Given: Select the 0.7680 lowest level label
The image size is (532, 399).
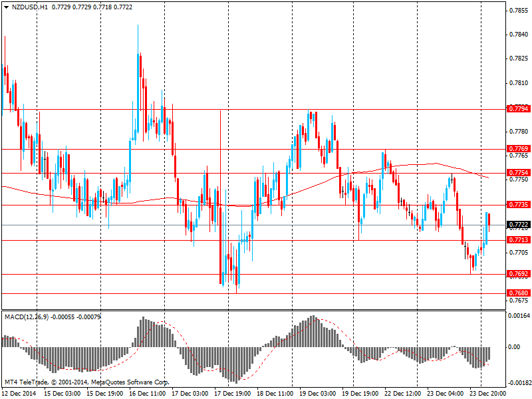Looking at the screenshot, I should click(517, 293).
